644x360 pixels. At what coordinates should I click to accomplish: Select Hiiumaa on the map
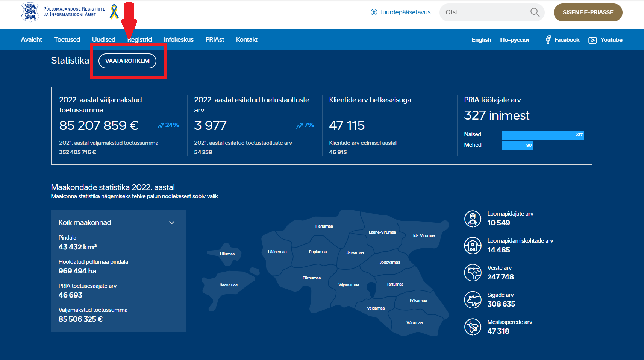click(x=227, y=254)
